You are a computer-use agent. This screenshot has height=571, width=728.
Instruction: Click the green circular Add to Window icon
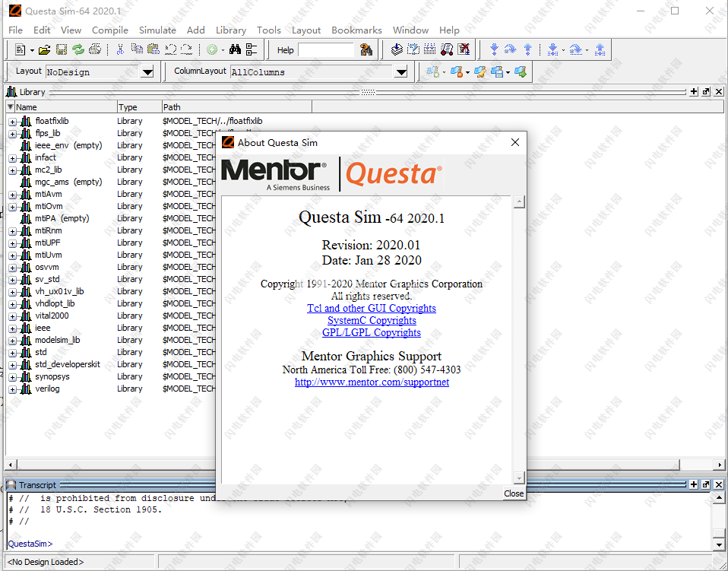click(212, 49)
